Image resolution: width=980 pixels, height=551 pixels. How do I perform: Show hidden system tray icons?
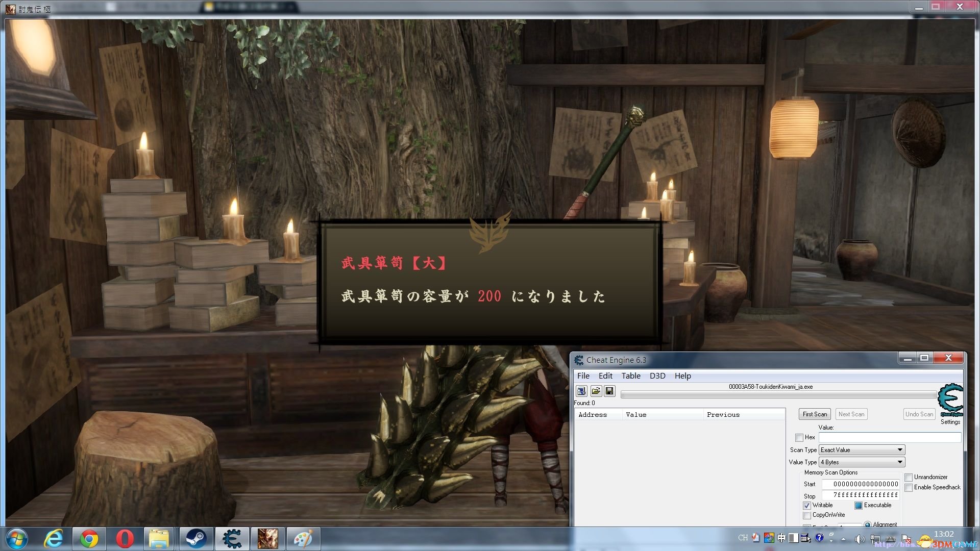tap(843, 539)
